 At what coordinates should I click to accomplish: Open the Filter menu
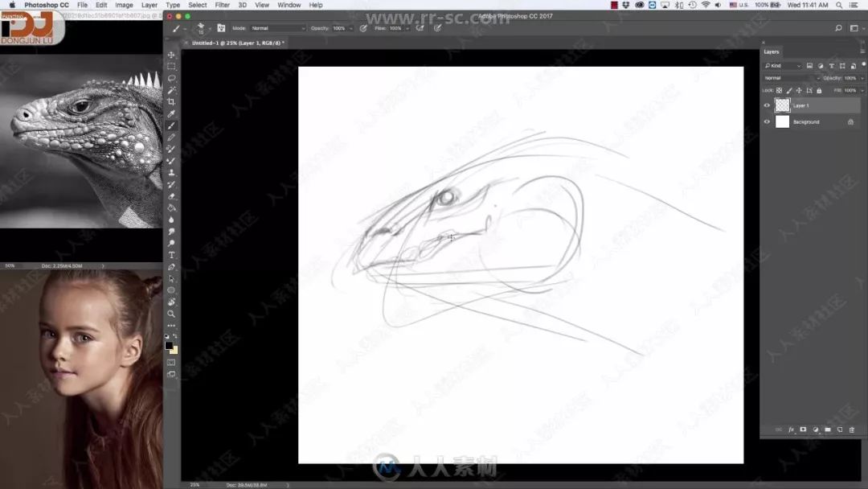[x=222, y=5]
